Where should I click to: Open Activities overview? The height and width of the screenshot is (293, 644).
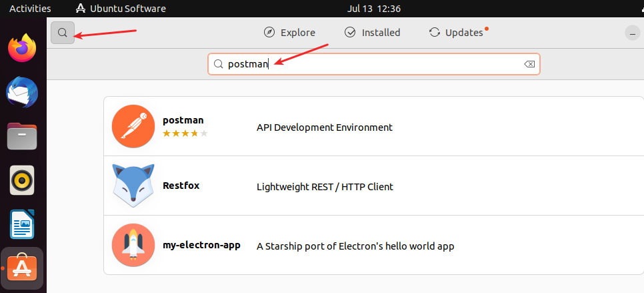click(x=30, y=9)
